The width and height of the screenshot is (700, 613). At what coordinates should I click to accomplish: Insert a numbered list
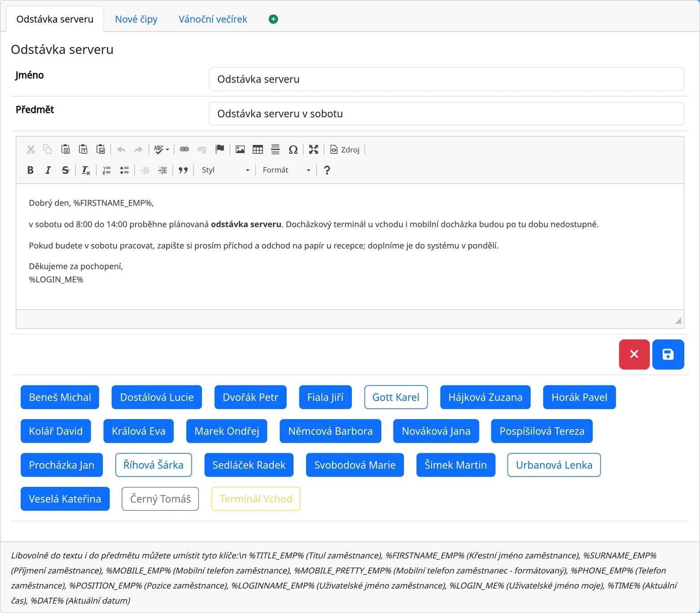[106, 170]
